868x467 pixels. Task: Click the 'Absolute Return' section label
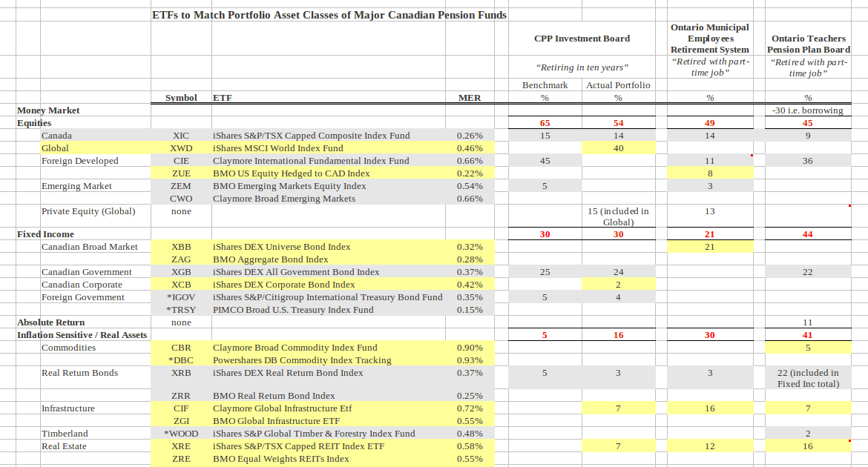(x=51, y=322)
